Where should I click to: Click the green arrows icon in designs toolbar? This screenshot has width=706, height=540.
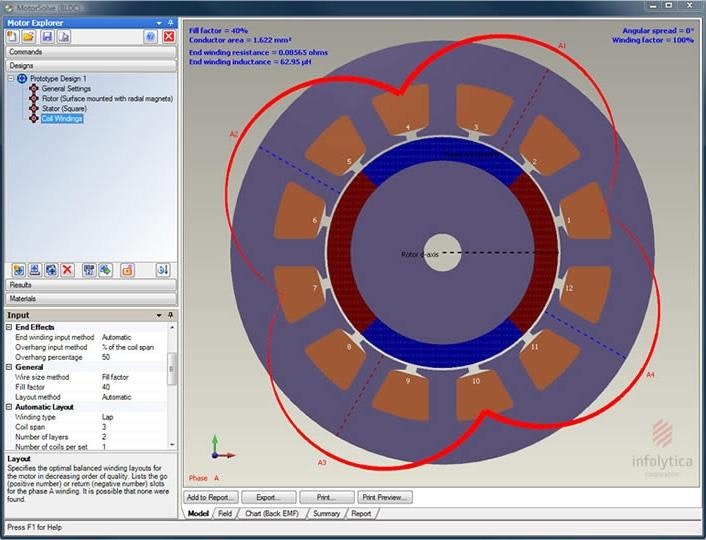(105, 270)
